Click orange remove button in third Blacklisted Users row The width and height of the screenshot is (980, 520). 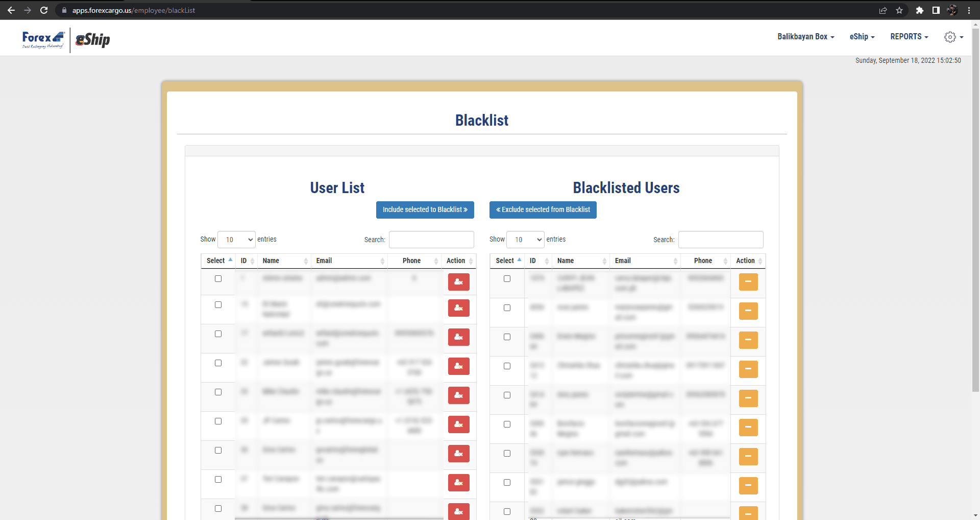[748, 340]
